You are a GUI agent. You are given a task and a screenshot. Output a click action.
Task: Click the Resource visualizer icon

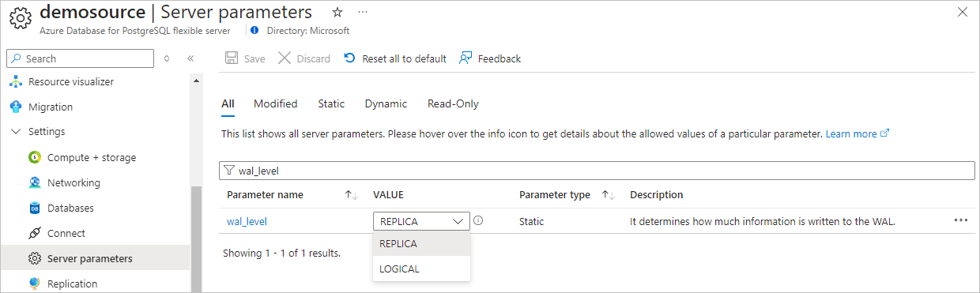pyautogui.click(x=15, y=81)
